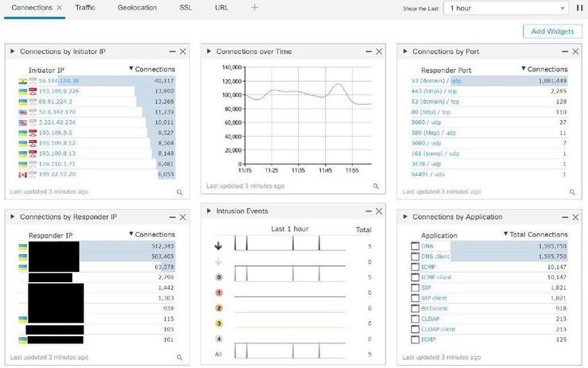Open the SSL tab
This screenshot has width=588, height=368.
pyautogui.click(x=185, y=7)
